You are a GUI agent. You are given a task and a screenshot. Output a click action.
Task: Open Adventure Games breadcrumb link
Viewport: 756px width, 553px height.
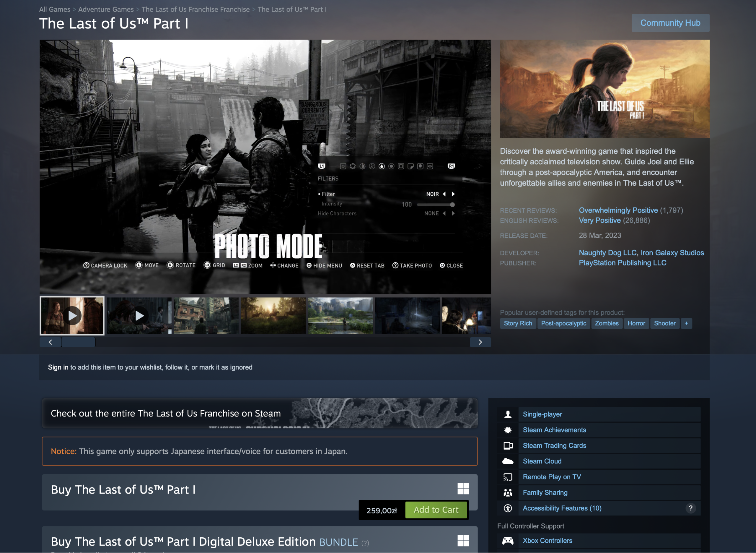coord(106,9)
